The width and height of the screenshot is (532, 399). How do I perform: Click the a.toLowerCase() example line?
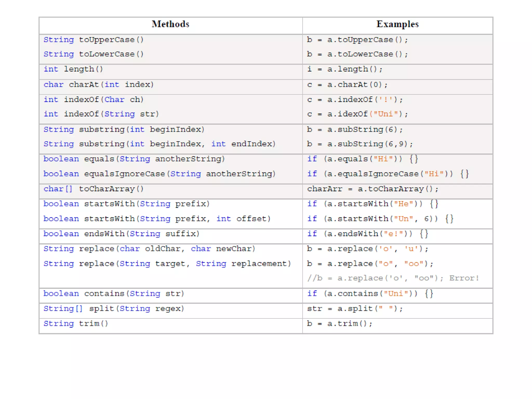click(357, 54)
